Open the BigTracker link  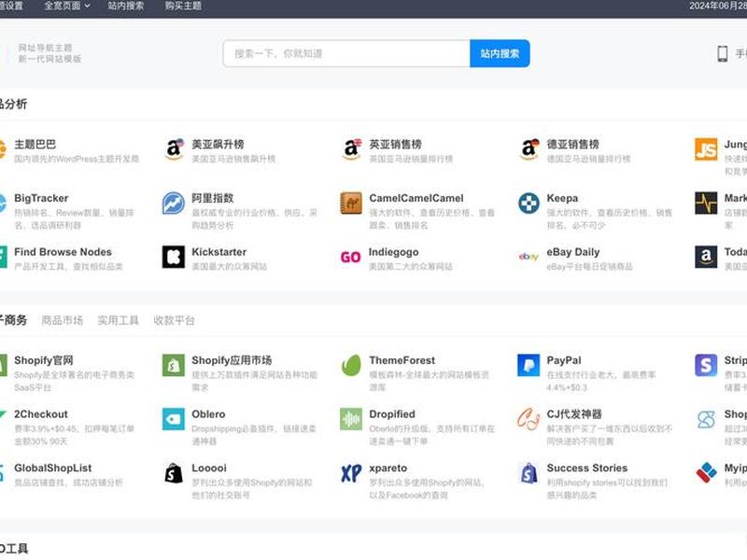[x=41, y=198]
